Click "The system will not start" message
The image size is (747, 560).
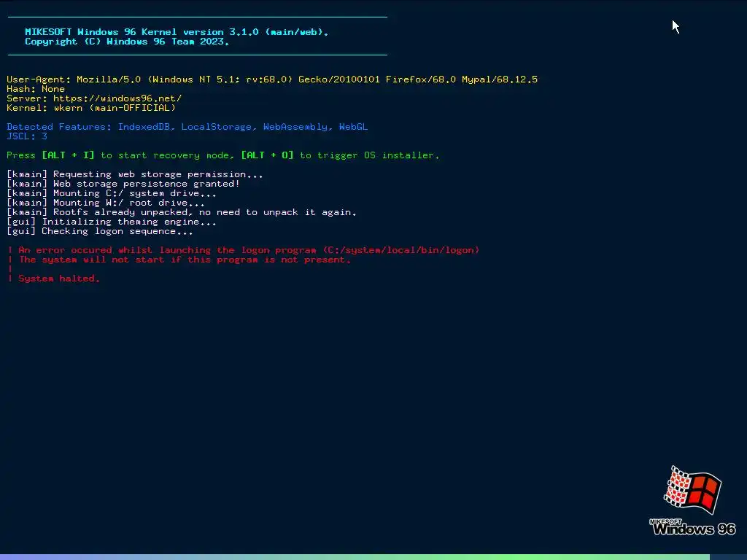(179, 260)
